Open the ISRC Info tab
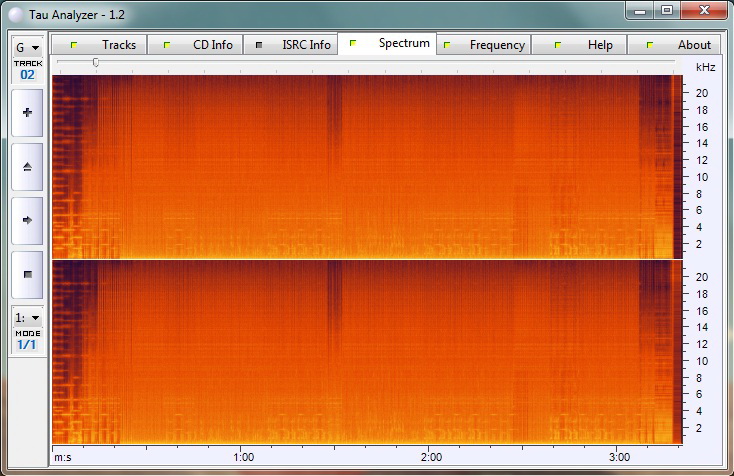This screenshot has width=734, height=476. coord(291,45)
